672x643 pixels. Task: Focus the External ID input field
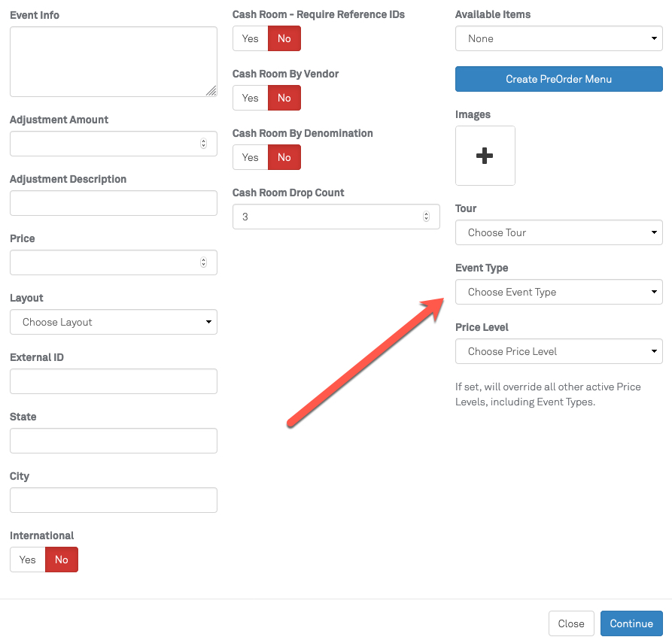[113, 381]
